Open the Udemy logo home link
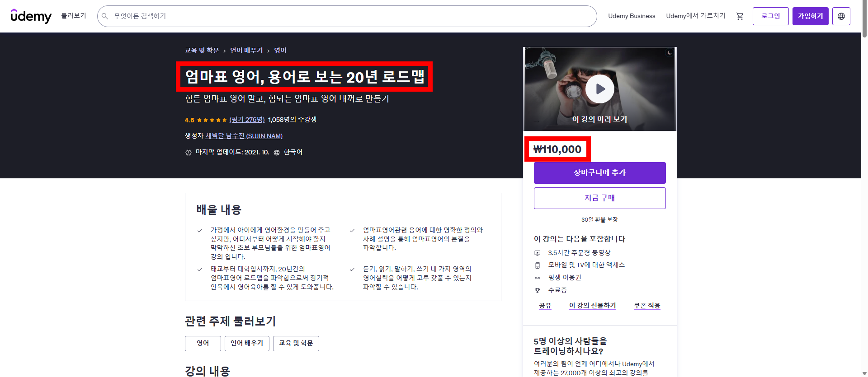868x377 pixels. [x=31, y=16]
